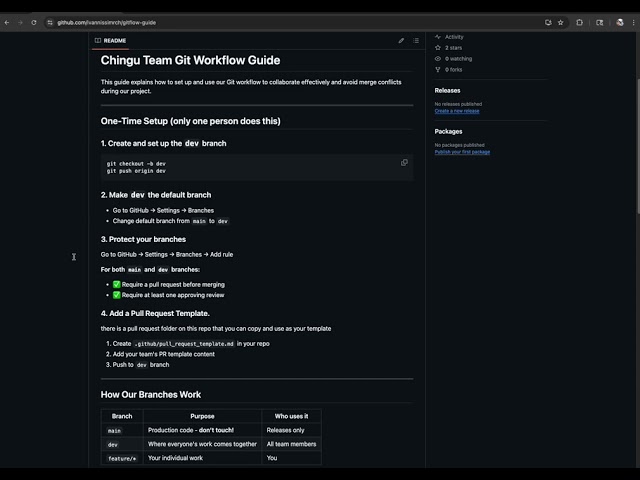Image resolution: width=640 pixels, height=480 pixels.
Task: Click the One-Time Setup heading
Action: (191, 121)
